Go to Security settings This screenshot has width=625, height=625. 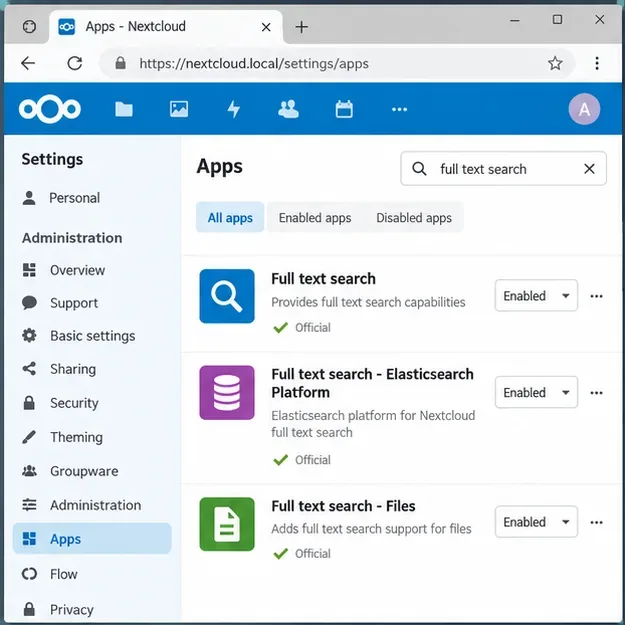pyautogui.click(x=92, y=403)
